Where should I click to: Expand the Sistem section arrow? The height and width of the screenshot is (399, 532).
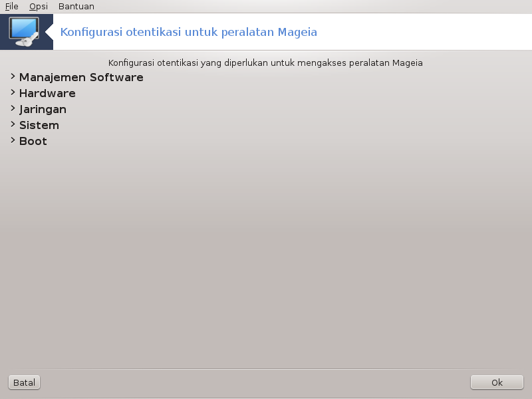point(13,124)
